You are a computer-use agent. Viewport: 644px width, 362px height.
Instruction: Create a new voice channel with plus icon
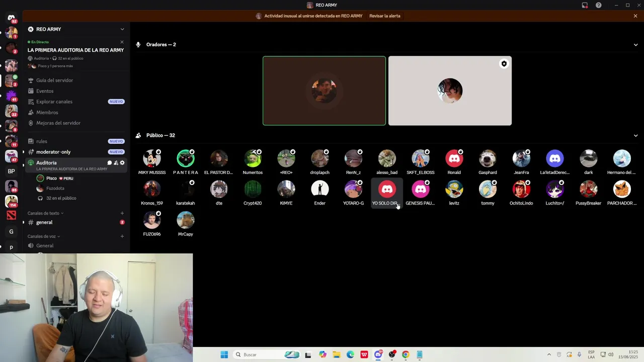click(x=122, y=236)
